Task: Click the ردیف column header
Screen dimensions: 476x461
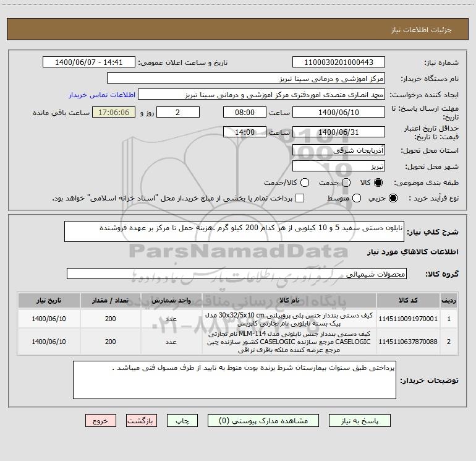Action: pyautogui.click(x=449, y=300)
